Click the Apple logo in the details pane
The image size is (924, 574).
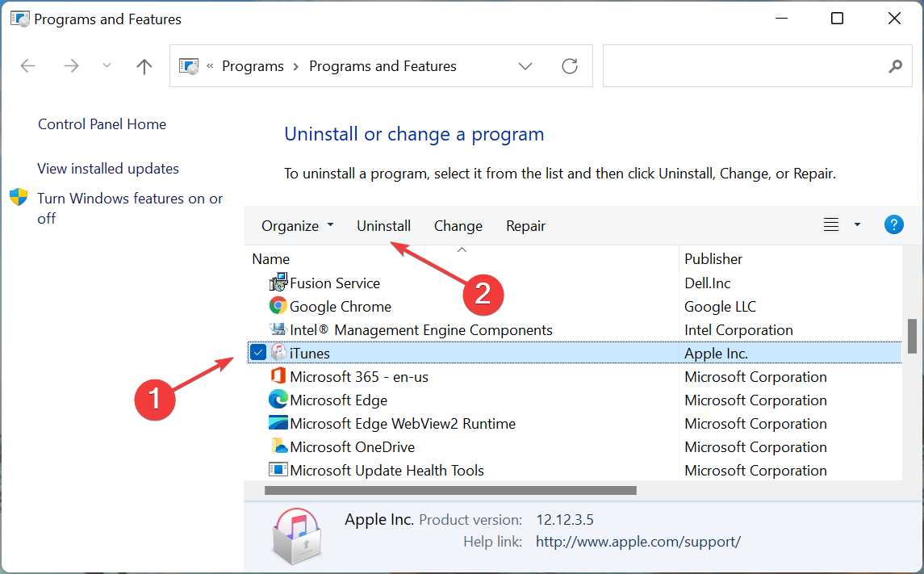click(297, 535)
